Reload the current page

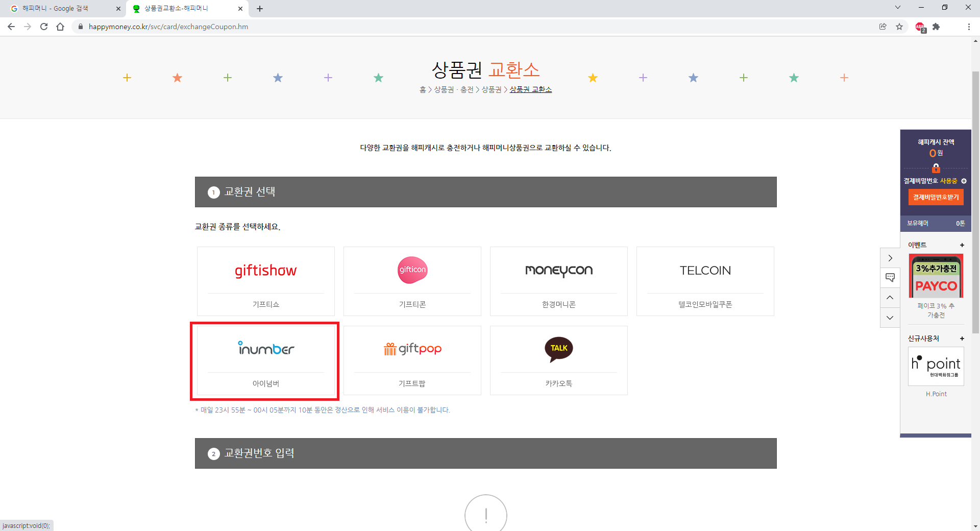click(x=44, y=27)
